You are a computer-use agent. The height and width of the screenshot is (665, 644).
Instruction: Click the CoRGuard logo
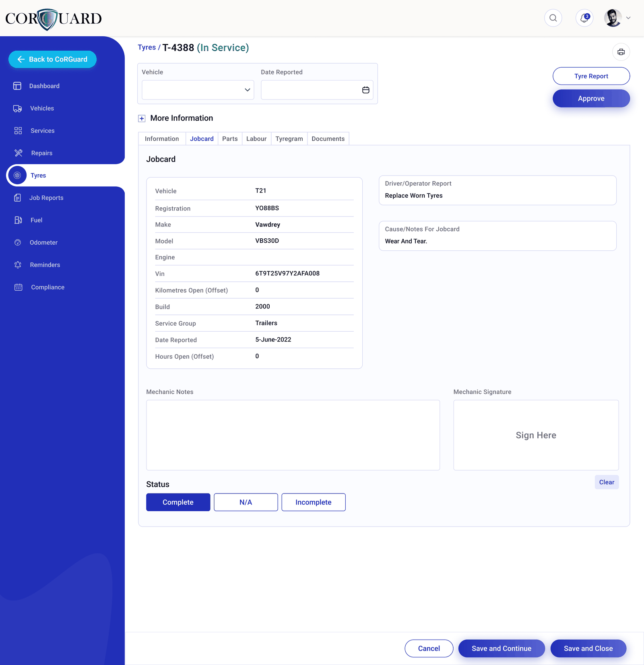tap(54, 19)
